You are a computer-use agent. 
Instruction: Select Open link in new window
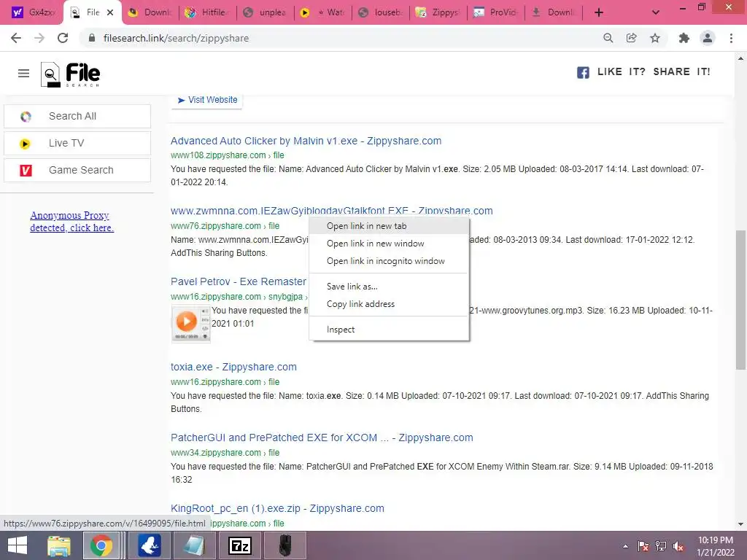point(390,244)
